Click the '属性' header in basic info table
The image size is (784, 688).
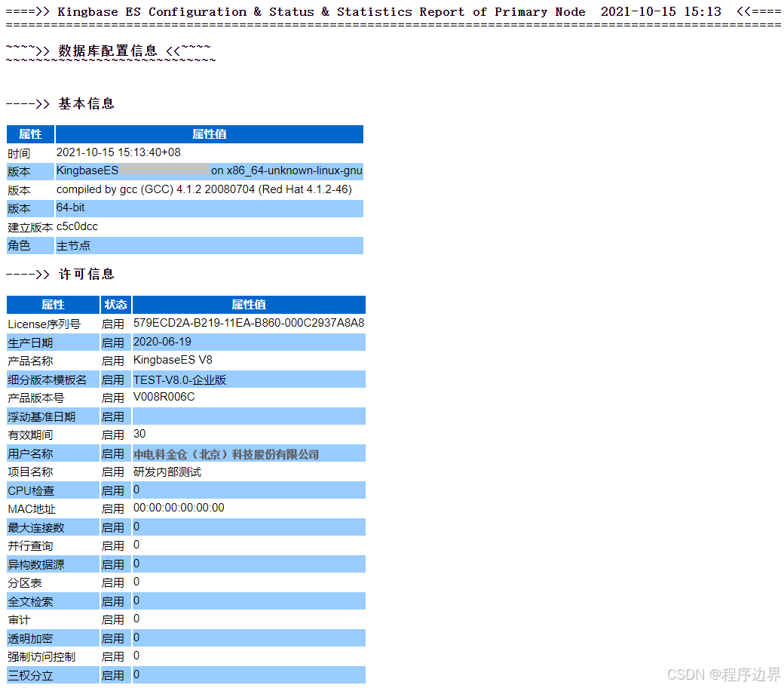pyautogui.click(x=30, y=134)
